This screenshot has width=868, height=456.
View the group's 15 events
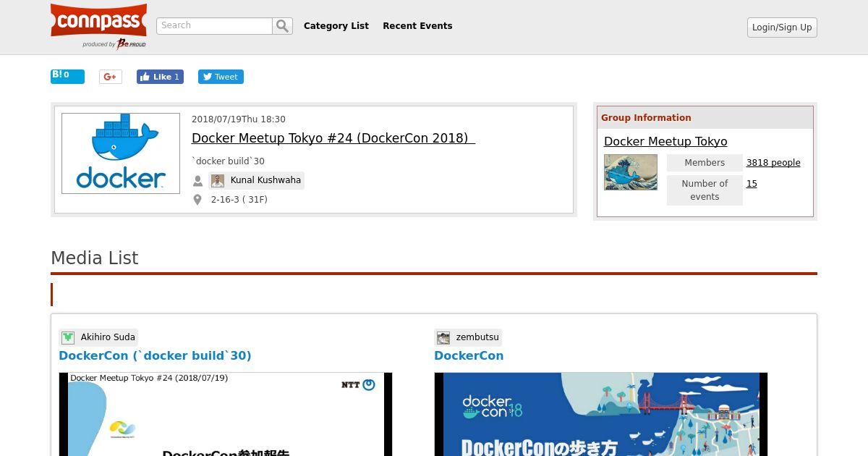pyautogui.click(x=752, y=184)
